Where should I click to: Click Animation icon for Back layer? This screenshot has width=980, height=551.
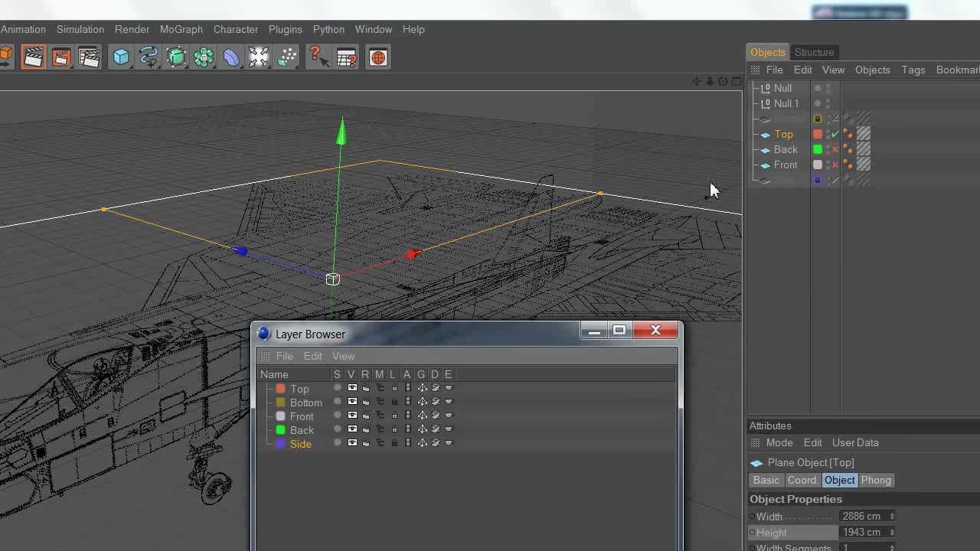(x=407, y=429)
